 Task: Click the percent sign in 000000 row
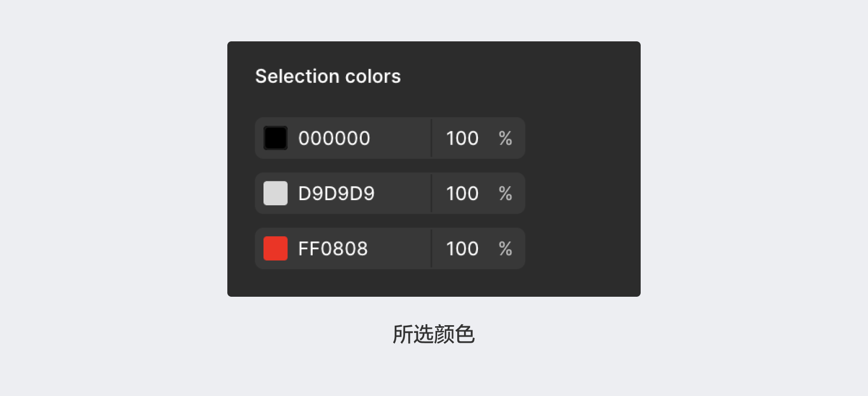click(505, 138)
